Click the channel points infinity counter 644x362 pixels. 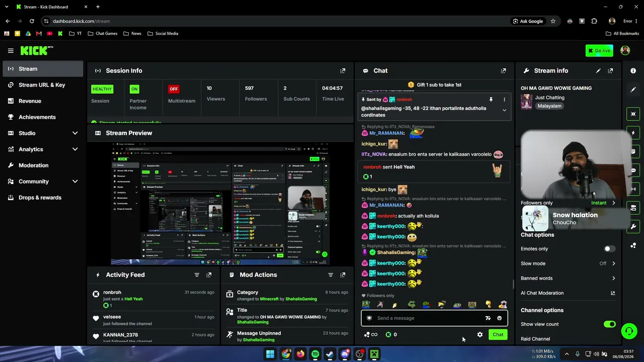click(371, 334)
